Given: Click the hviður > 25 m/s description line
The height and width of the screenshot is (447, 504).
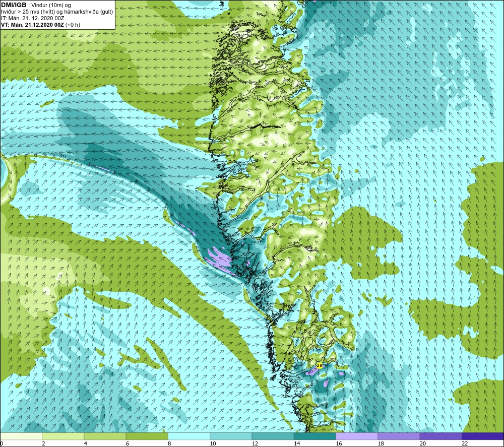Looking at the screenshot, I should tap(57, 12).
